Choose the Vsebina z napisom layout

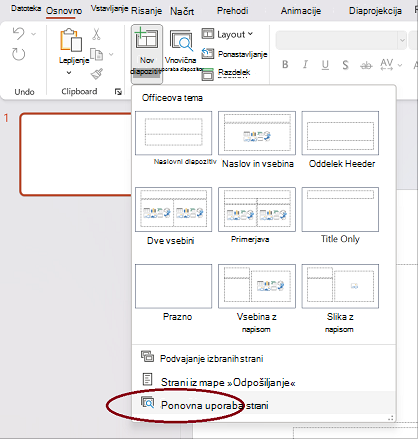(x=257, y=286)
